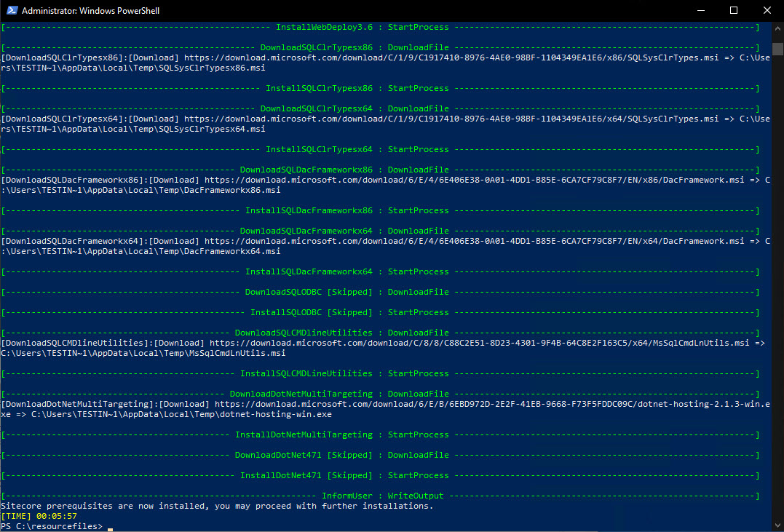Click the 'DownloadSQLDacFrameworkx86 : DownloadFile' header
The width and height of the screenshot is (784, 532).
pyautogui.click(x=380, y=170)
